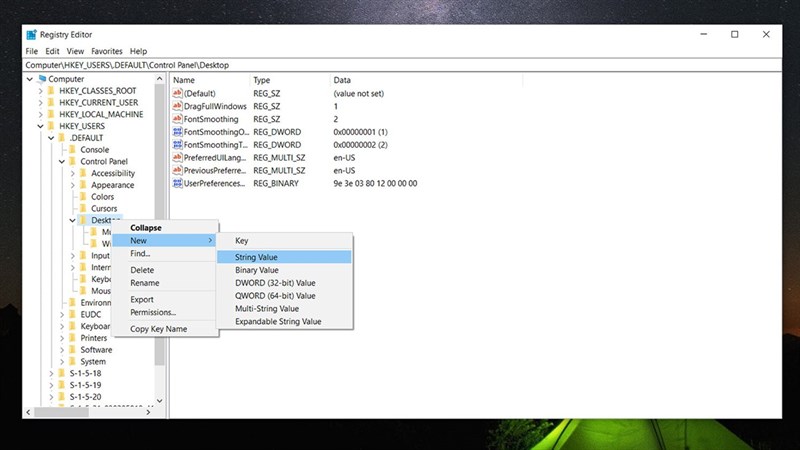Click the HKEY_CLASSES_ROOT folder icon
Image resolution: width=800 pixels, height=450 pixels.
(x=51, y=90)
